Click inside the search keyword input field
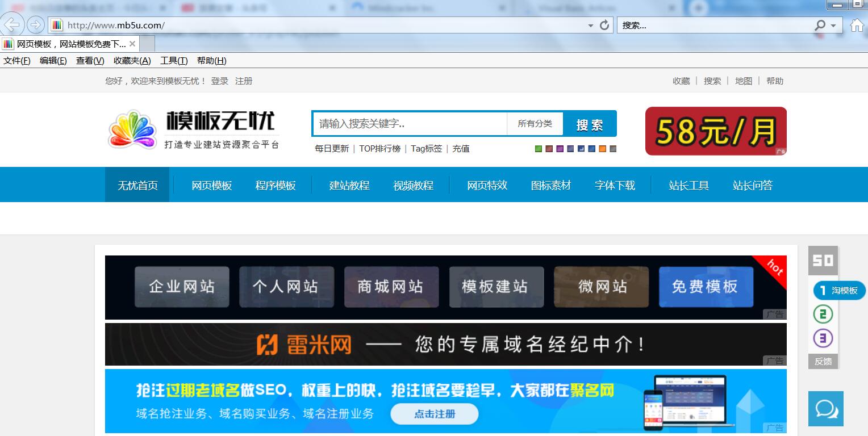The width and height of the screenshot is (868, 436). (409, 123)
